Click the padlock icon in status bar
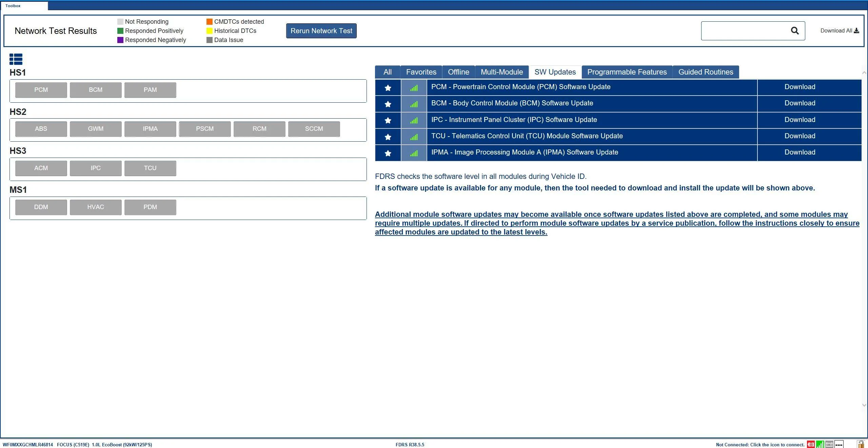The height and width of the screenshot is (448, 868). tap(861, 444)
